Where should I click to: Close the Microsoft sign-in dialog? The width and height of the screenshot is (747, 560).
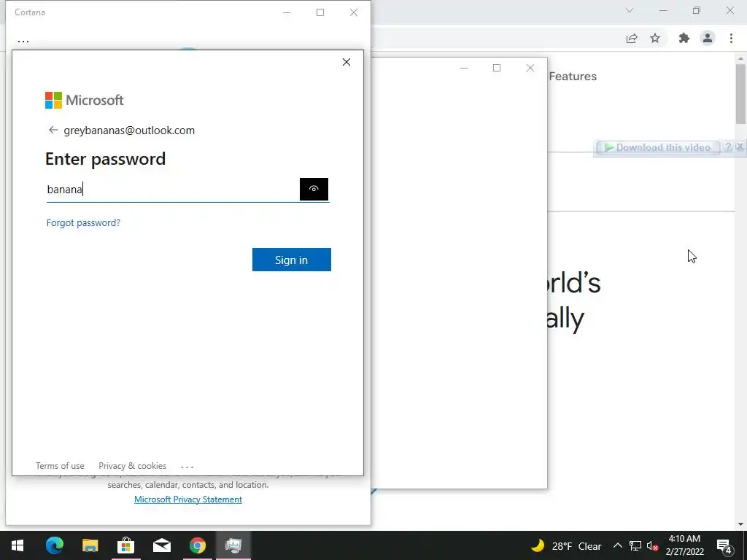point(347,62)
